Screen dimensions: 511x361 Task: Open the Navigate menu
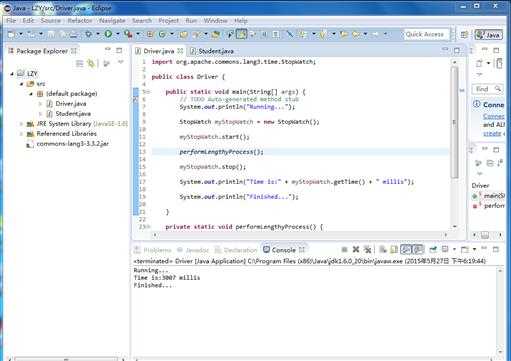coord(112,21)
